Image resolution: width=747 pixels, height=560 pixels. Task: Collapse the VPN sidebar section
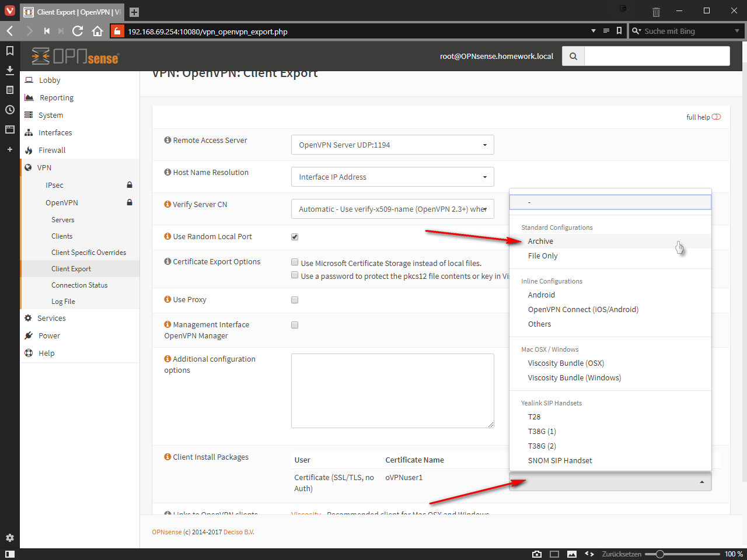tap(80, 167)
